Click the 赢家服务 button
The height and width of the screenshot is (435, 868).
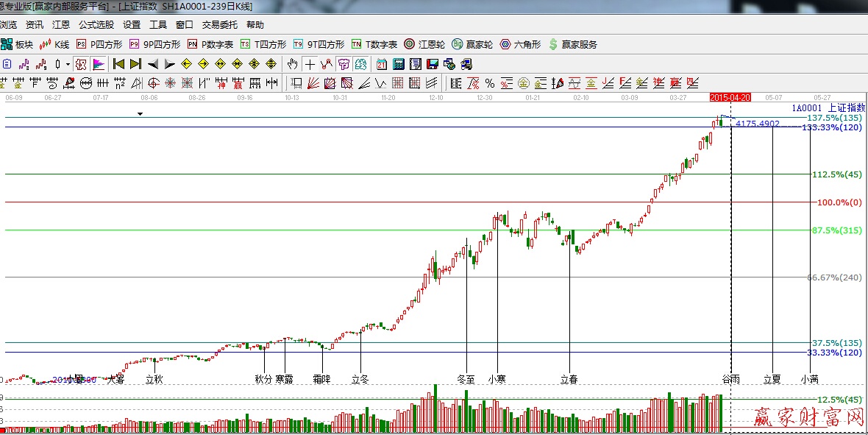(x=572, y=44)
